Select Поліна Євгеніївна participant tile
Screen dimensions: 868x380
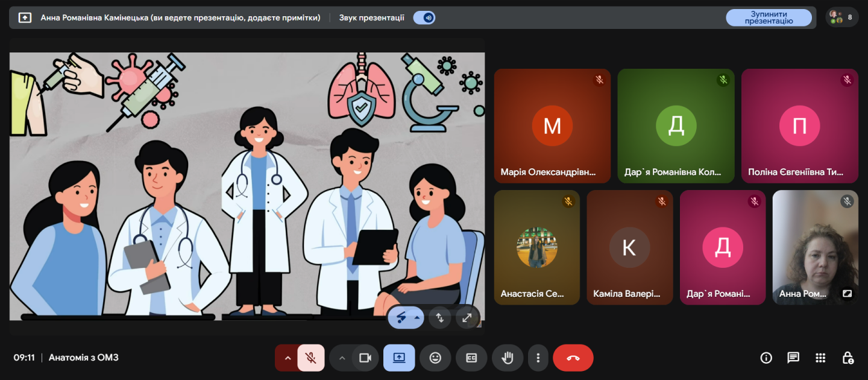click(x=800, y=126)
